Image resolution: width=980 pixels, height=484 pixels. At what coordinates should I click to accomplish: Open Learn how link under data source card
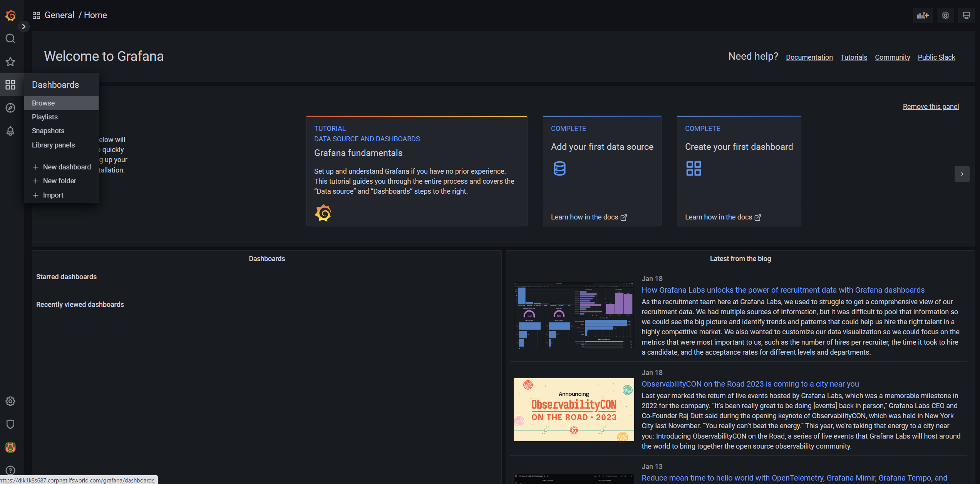(x=589, y=217)
